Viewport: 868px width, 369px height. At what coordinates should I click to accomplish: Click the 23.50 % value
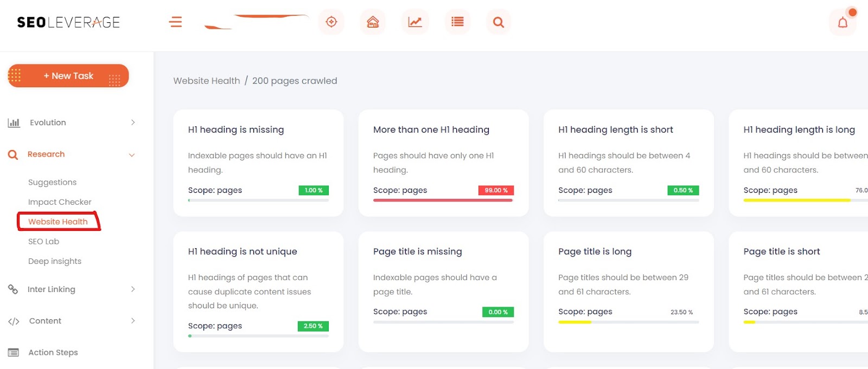pos(681,312)
